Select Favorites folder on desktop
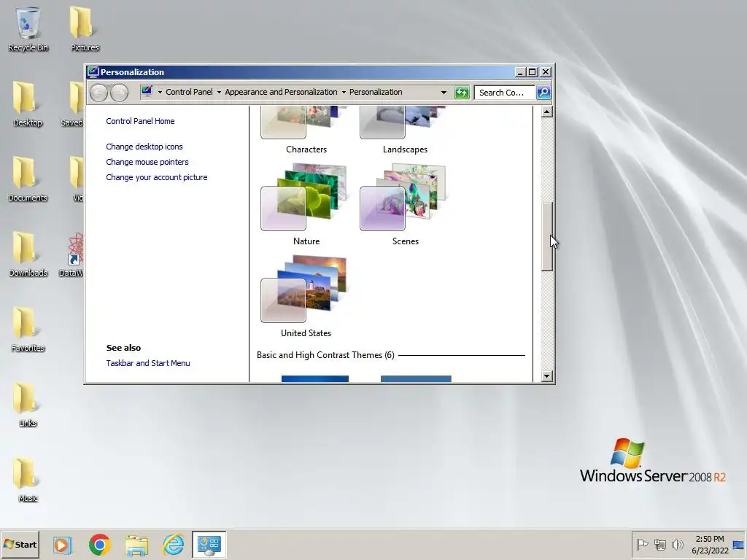 tap(28, 330)
